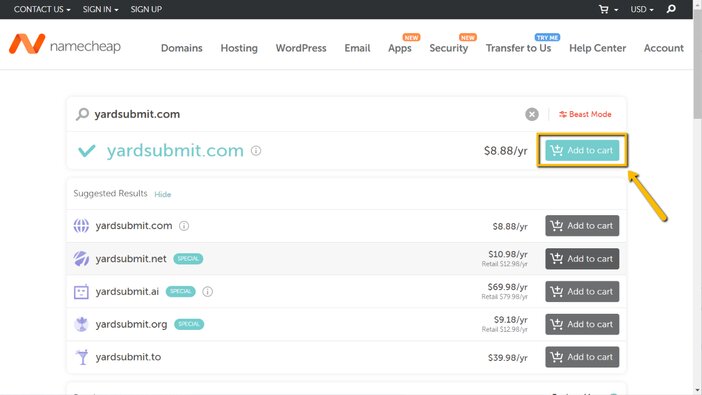Add yardsubmit.com to cart using teal button
Image resolution: width=702 pixels, height=395 pixels.
[582, 150]
